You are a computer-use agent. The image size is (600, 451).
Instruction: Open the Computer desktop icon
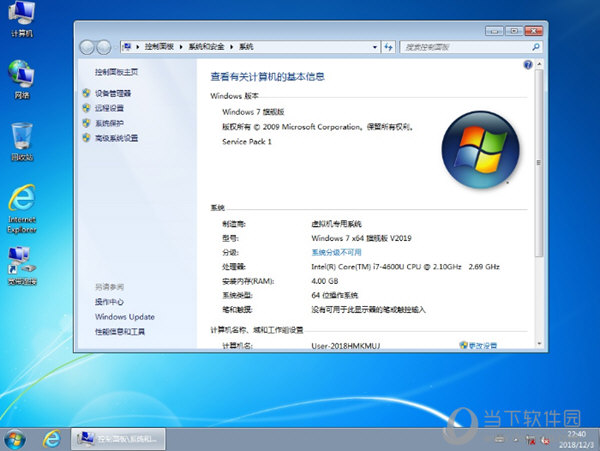pyautogui.click(x=22, y=19)
